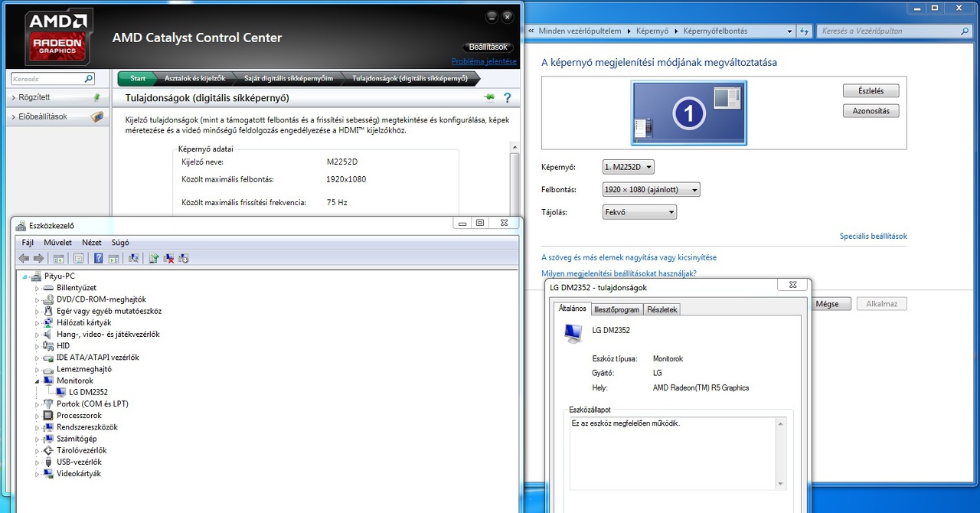This screenshot has width=980, height=513.
Task: Click the Catalyst properties panel scrollbar
Action: 514,184
